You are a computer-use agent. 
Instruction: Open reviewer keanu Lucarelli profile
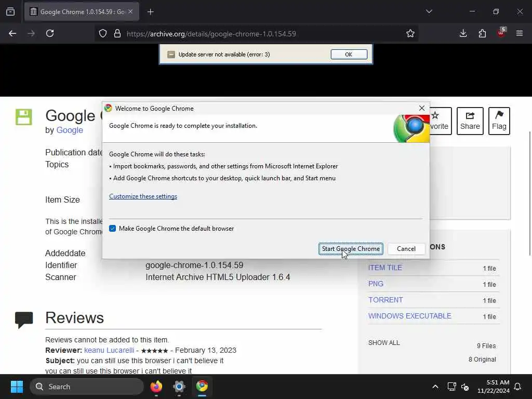pyautogui.click(x=109, y=350)
